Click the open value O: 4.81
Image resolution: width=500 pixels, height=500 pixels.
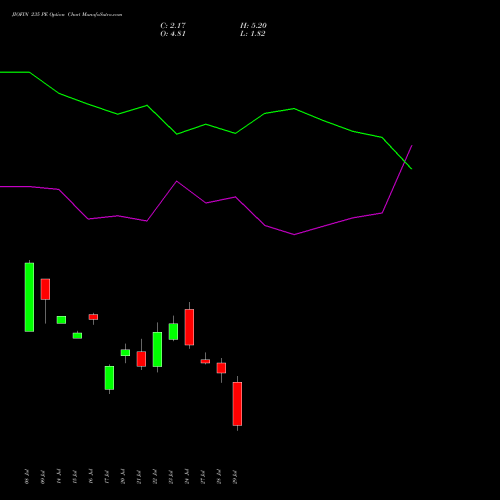click(173, 34)
